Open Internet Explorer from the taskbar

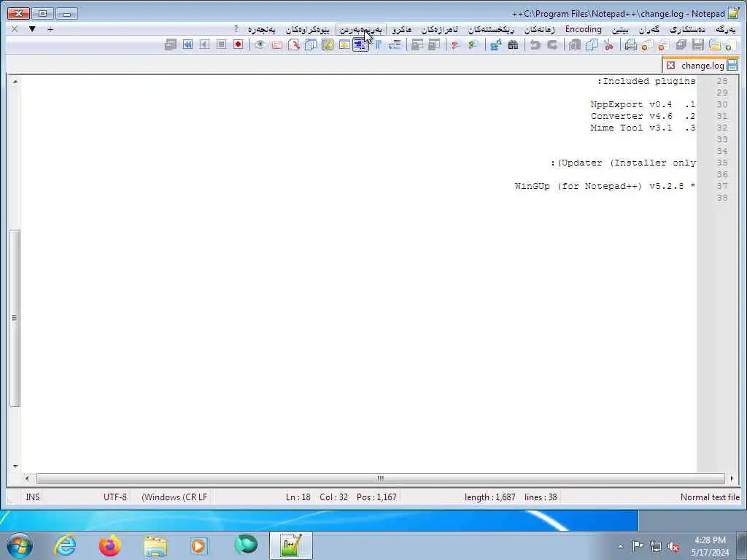click(65, 545)
